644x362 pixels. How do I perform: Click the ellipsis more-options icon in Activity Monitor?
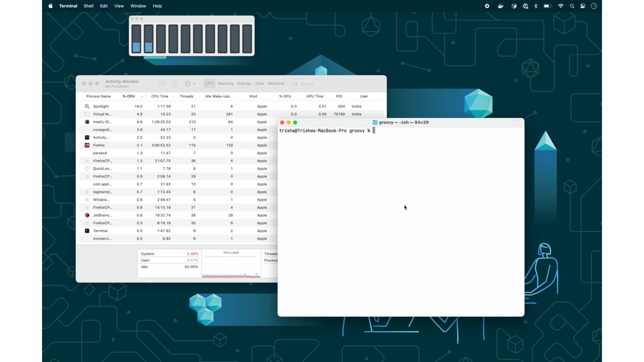click(188, 84)
